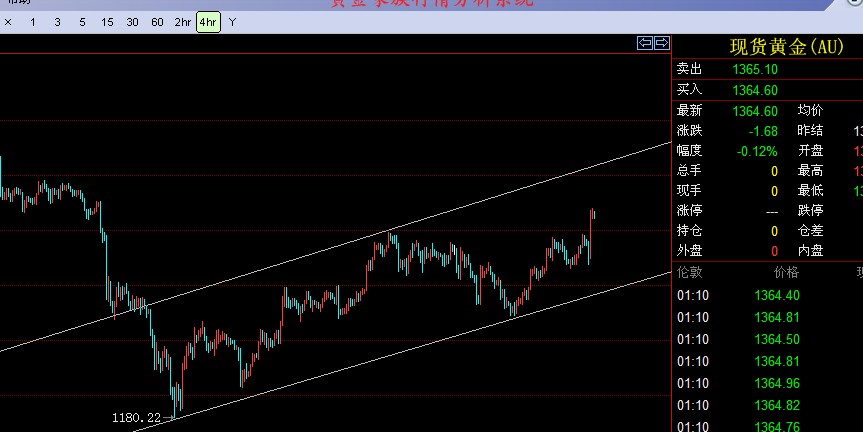
Task: Click the 涨跌 value -1.68
Action: pyautogui.click(x=763, y=132)
